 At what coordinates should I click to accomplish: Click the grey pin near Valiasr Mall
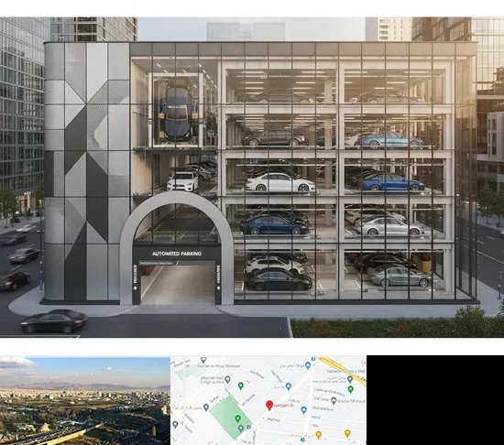[x=350, y=379]
